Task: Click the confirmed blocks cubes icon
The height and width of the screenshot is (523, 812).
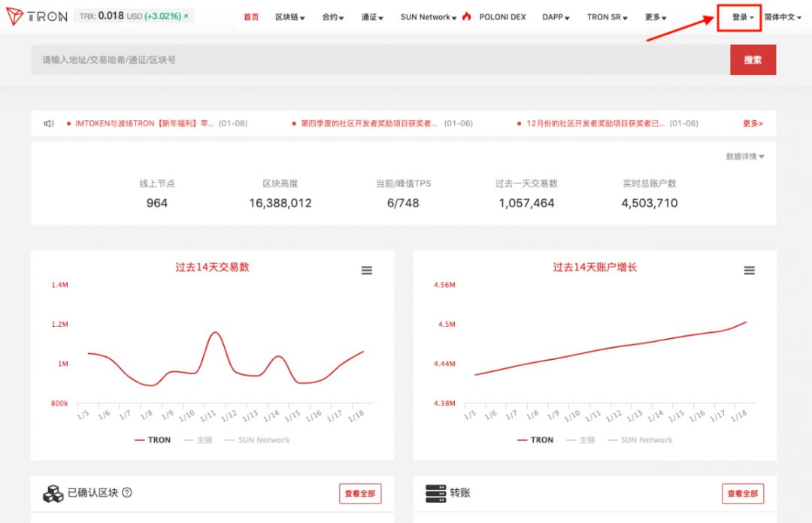Action: 53,494
